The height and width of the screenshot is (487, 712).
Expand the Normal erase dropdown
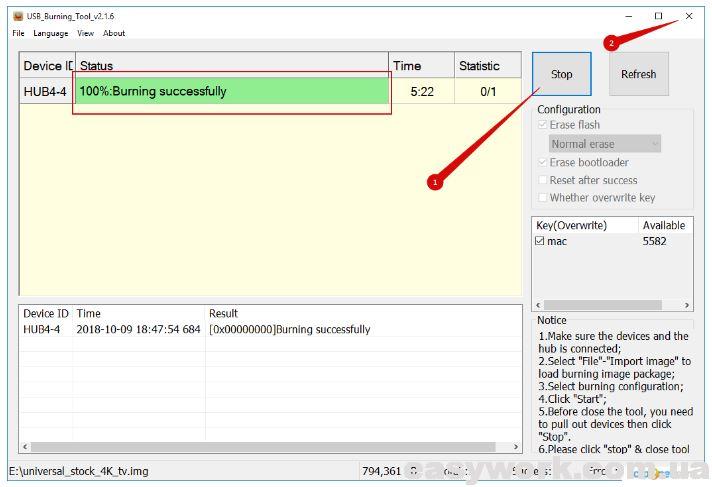click(x=605, y=144)
